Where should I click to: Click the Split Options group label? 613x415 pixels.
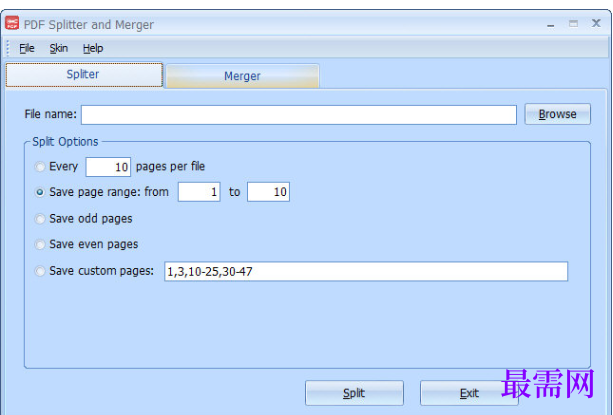coord(65,141)
